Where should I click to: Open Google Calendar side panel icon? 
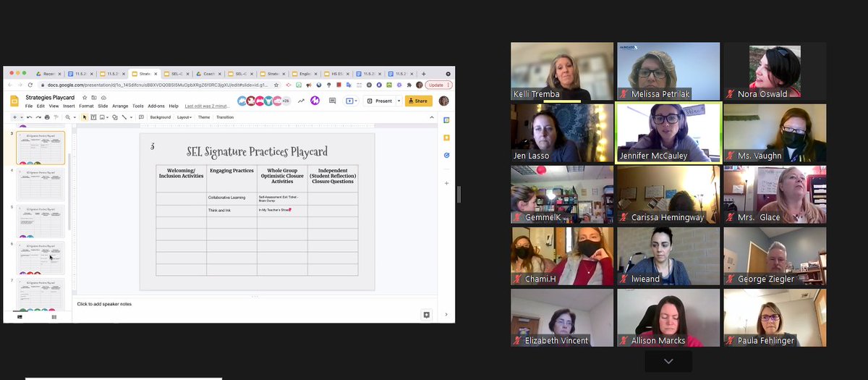[x=446, y=120]
